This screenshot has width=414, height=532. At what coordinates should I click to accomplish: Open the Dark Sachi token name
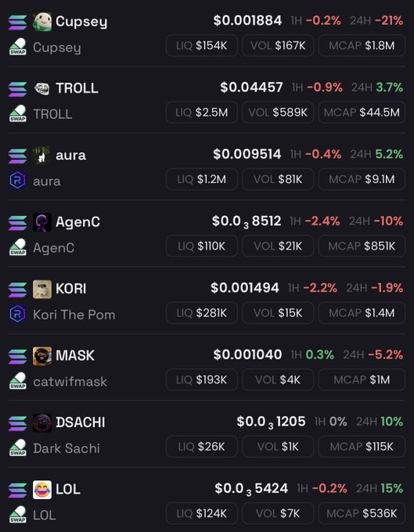(x=67, y=448)
